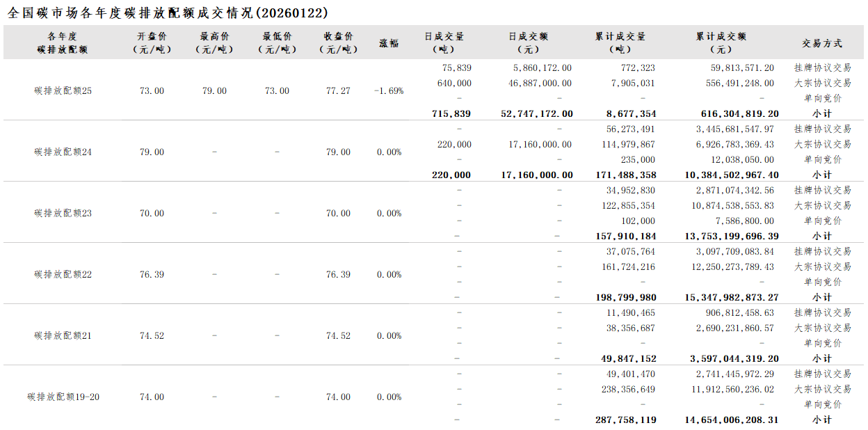Select the 52,747,172.00 daily turnover subtotal
868x430 pixels.
pyautogui.click(x=537, y=114)
